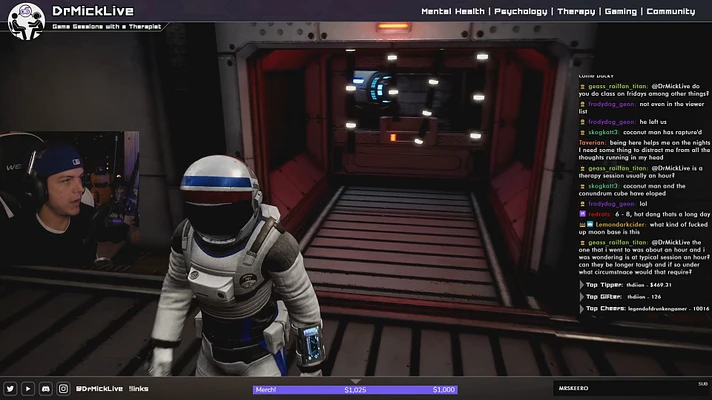
Task: Expand the Top Cheers entry
Action: pos(583,308)
